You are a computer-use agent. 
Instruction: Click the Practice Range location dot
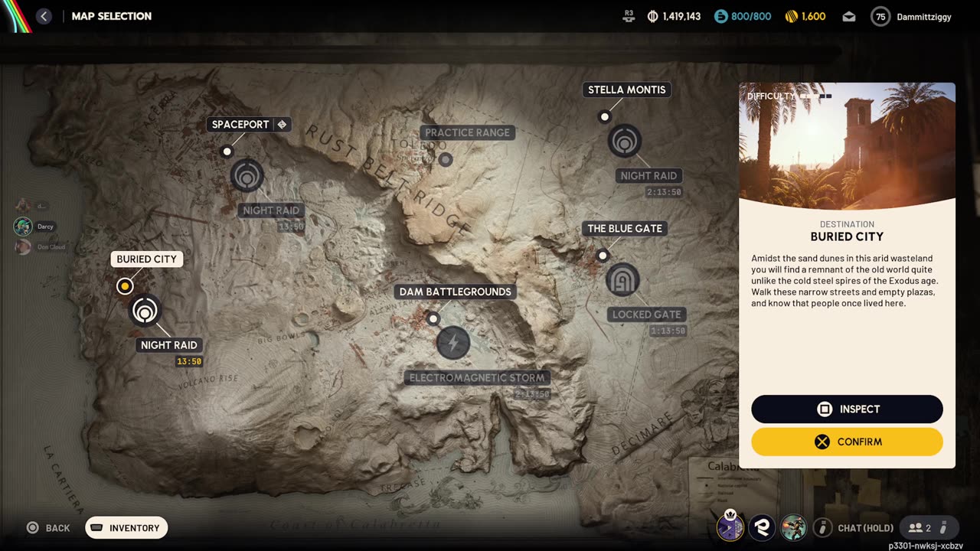[x=446, y=159]
